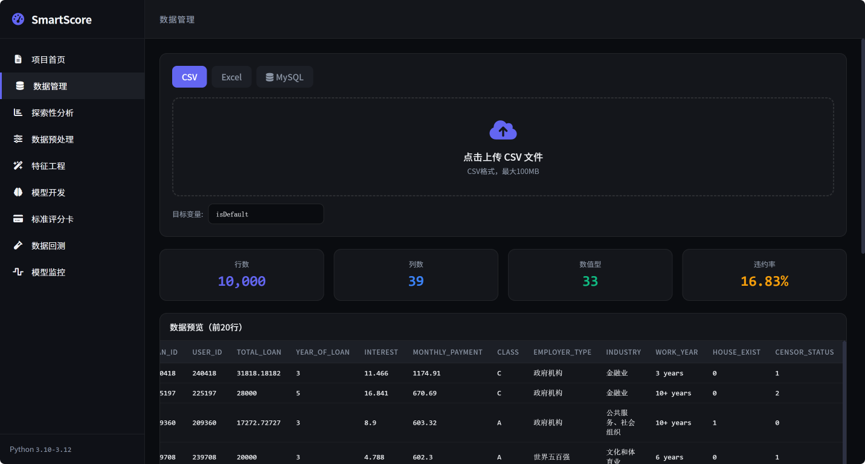Click the total loan value 31818.18182
Image resolution: width=865 pixels, height=464 pixels.
pyautogui.click(x=258, y=374)
